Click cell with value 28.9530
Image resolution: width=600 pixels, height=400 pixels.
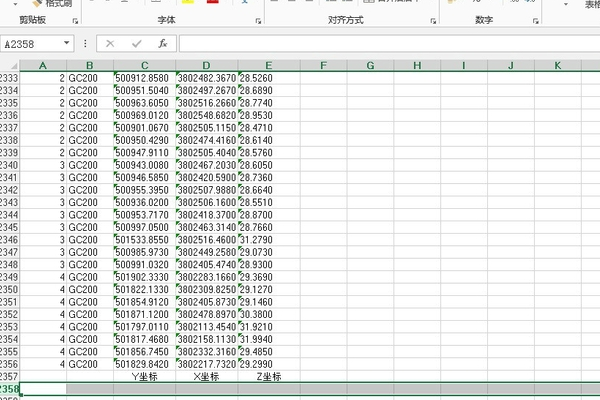click(x=269, y=115)
